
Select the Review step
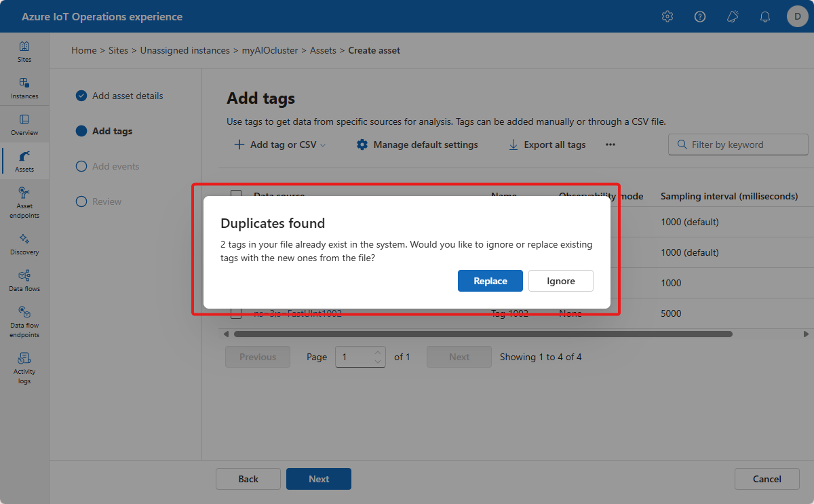pyautogui.click(x=98, y=201)
